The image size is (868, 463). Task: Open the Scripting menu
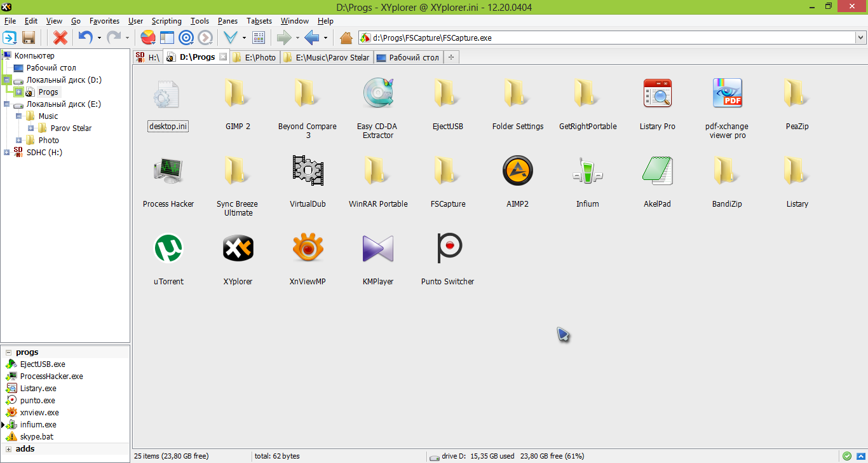pos(166,21)
